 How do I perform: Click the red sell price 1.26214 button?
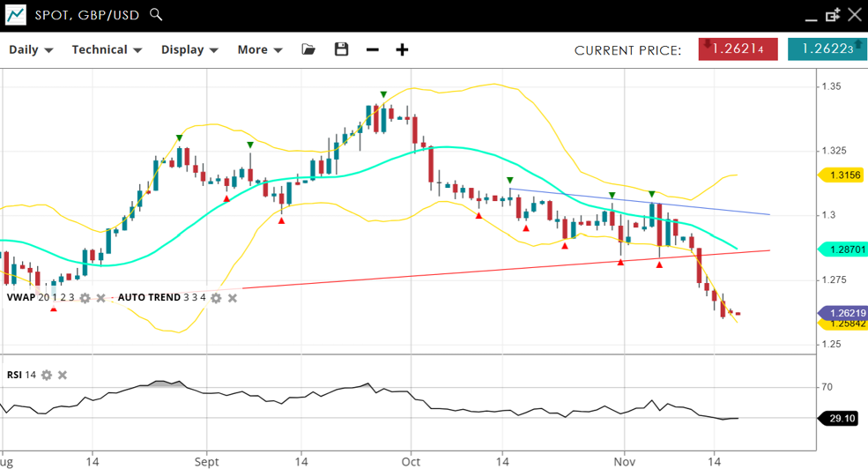(x=738, y=49)
